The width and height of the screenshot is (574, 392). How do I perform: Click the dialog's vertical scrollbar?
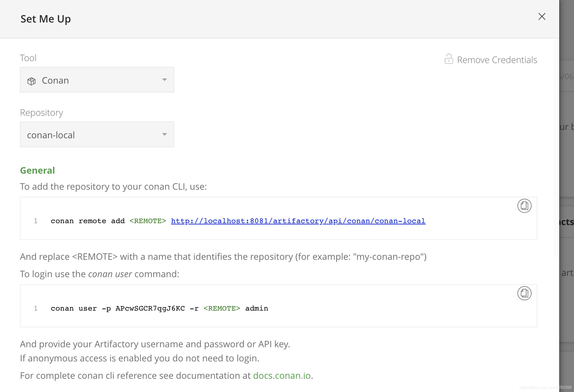[556, 148]
